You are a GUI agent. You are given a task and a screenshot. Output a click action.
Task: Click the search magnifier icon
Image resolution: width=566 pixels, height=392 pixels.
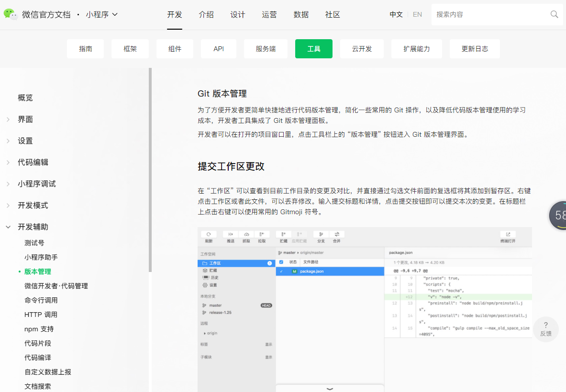click(x=554, y=14)
